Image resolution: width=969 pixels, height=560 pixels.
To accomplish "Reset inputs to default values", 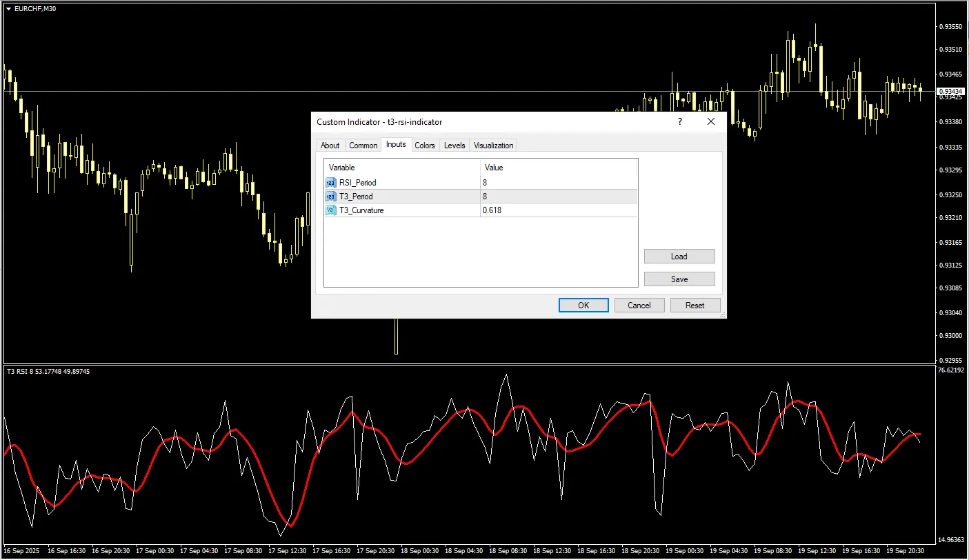I will point(695,306).
